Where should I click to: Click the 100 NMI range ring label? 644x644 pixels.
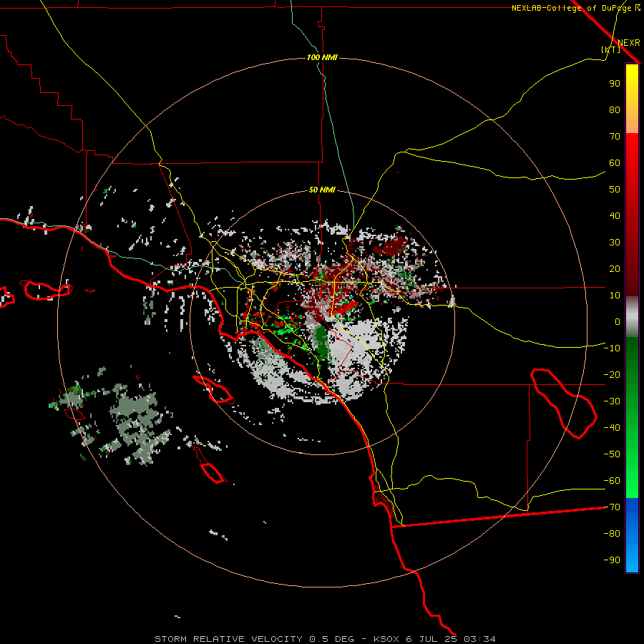click(323, 57)
